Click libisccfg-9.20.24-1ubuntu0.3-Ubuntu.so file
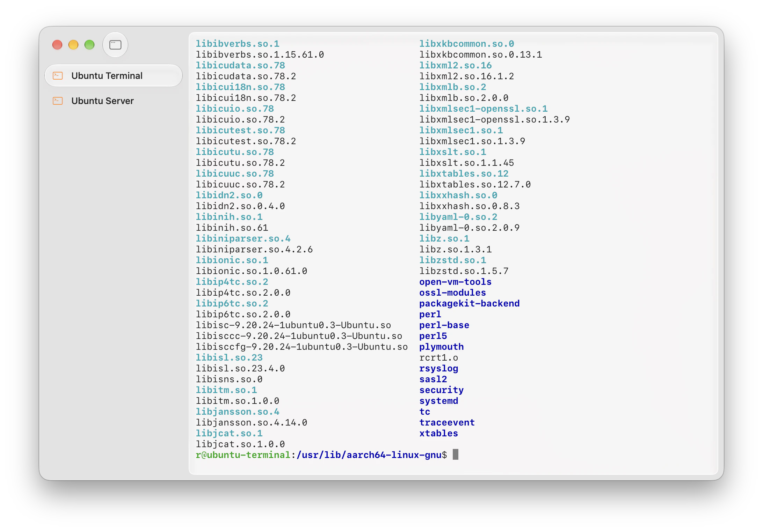Image resolution: width=763 pixels, height=532 pixels. (x=302, y=347)
